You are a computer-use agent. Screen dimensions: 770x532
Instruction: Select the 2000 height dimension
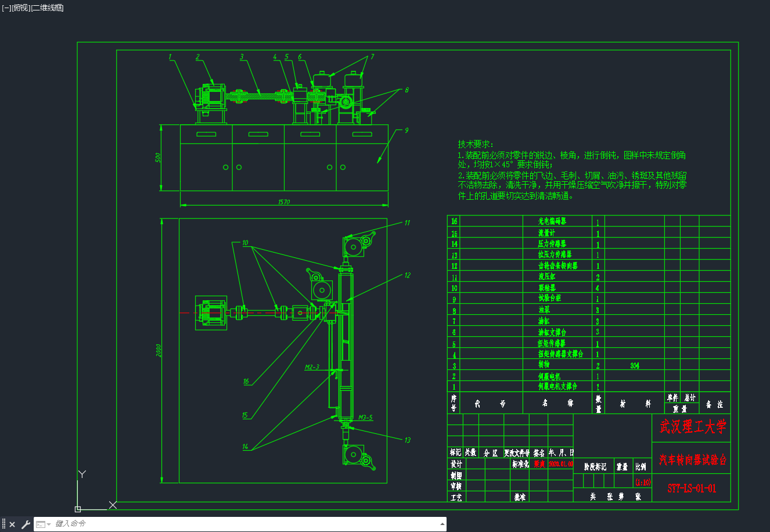point(159,350)
